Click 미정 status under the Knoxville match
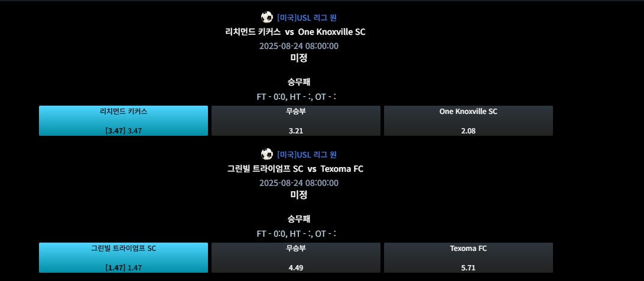Image resolution: width=644 pixels, height=281 pixels. tap(298, 58)
